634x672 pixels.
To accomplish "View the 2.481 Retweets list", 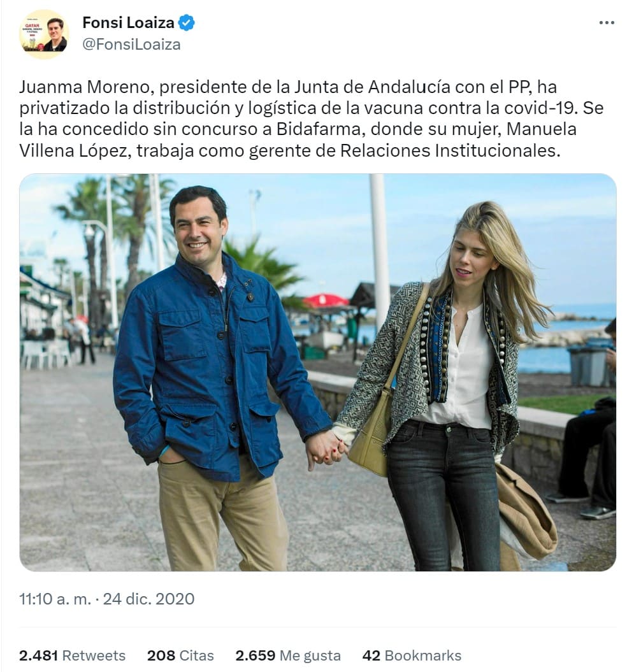I will 72,655.
